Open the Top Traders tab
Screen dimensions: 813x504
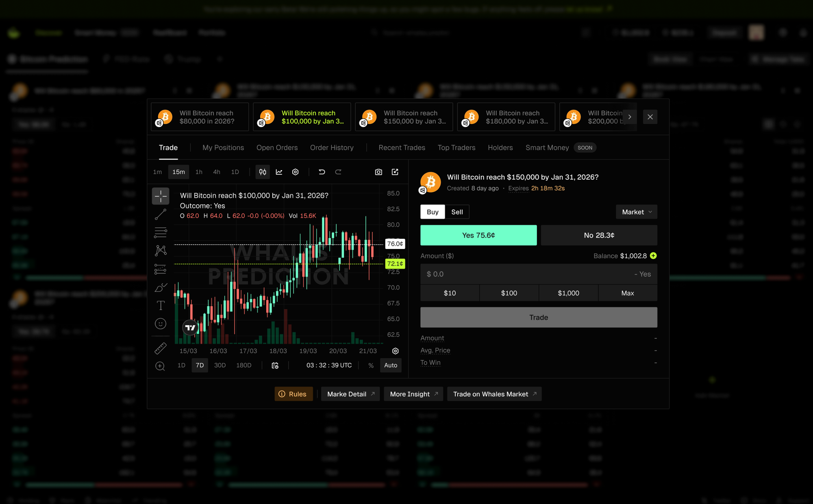click(x=456, y=147)
